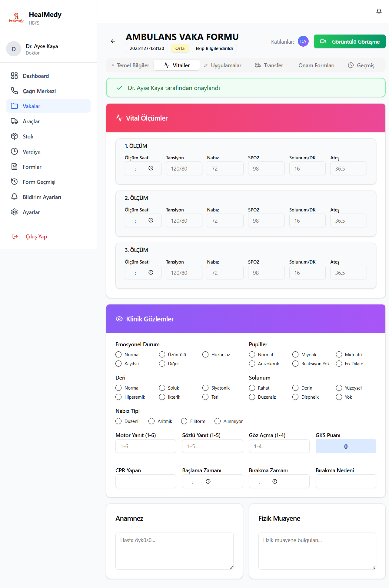Image resolution: width=389 pixels, height=588 pixels.
Task: Open clock picker for Başlama Zamanı
Action: point(208,481)
